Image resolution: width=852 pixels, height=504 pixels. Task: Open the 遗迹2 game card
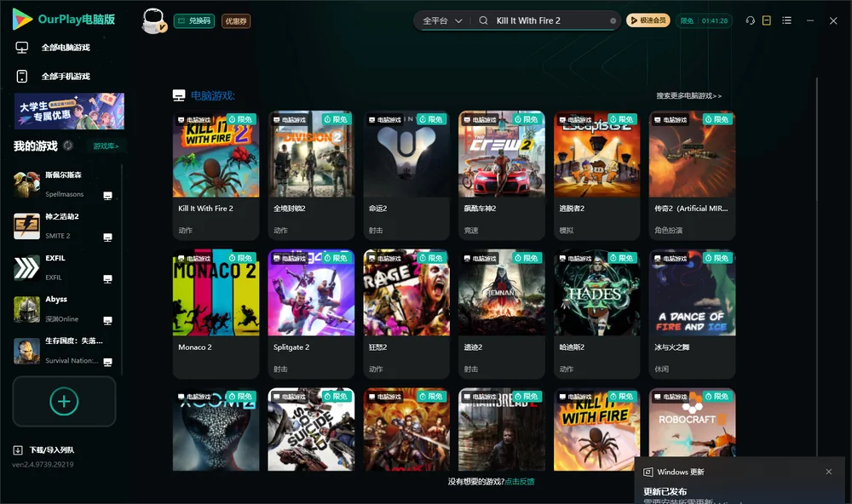502,314
